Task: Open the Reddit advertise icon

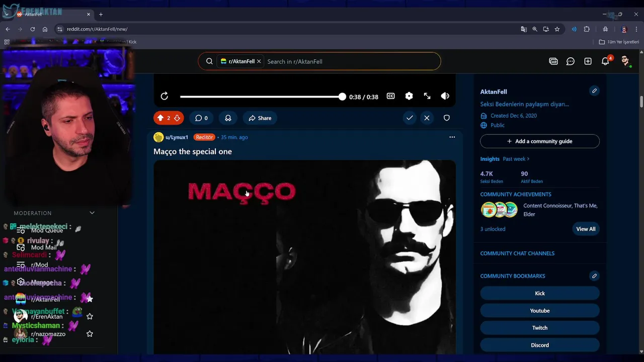Action: (x=553, y=61)
